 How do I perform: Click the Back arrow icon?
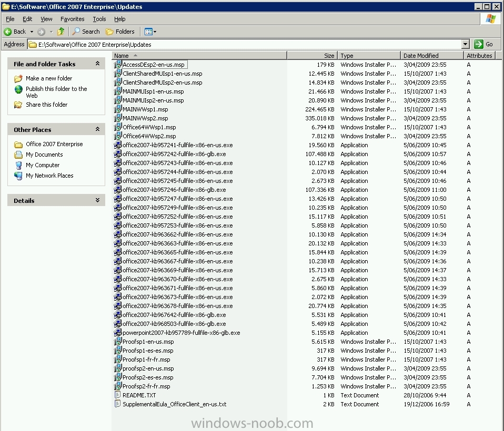pos(8,32)
